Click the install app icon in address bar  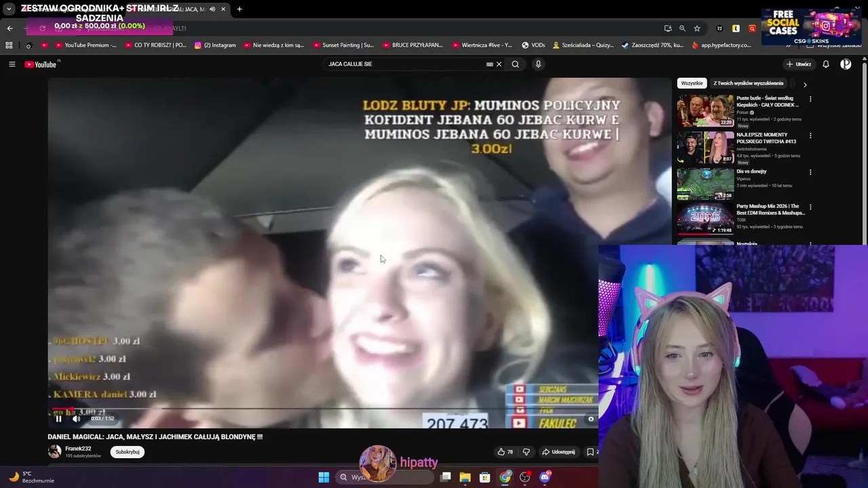(668, 28)
